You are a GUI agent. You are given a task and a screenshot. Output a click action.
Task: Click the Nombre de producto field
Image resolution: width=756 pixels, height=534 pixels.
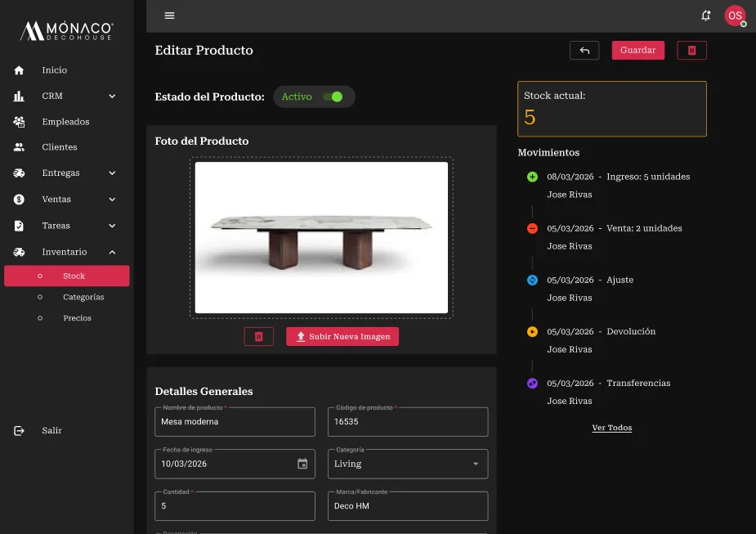(x=235, y=422)
